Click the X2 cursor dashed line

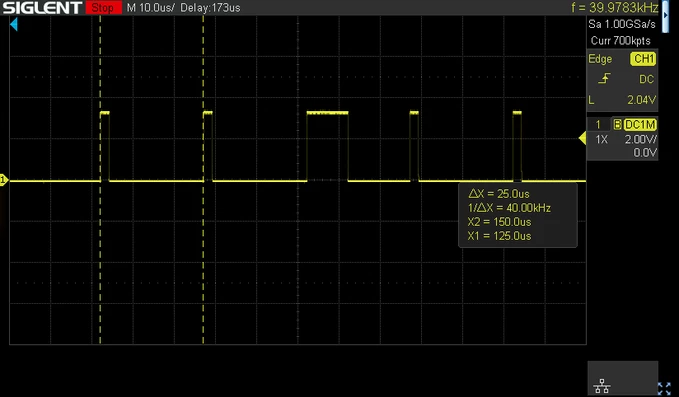click(203, 180)
